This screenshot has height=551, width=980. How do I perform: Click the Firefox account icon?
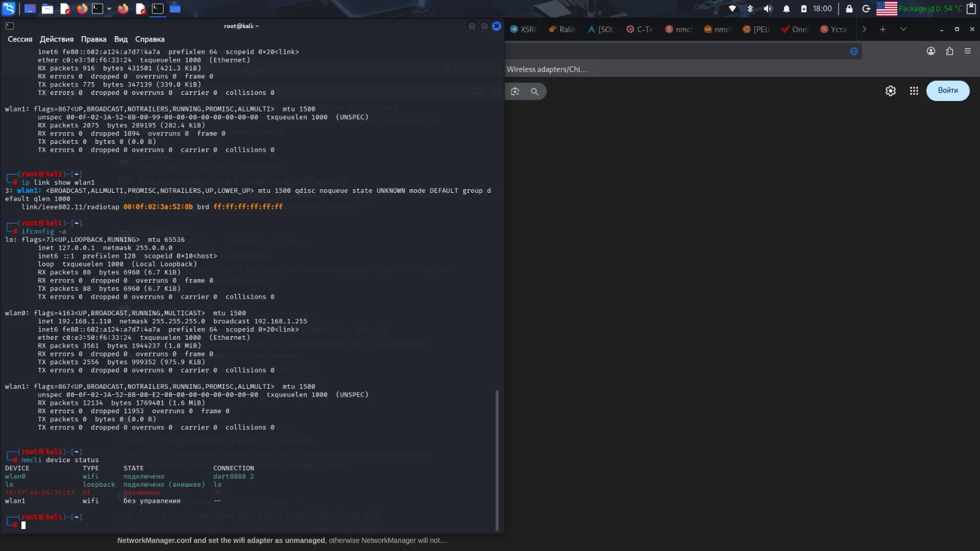click(x=930, y=51)
